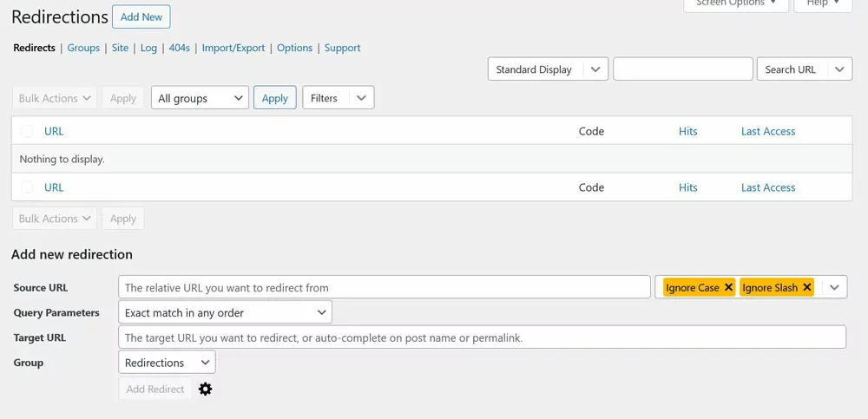Focus the Target URL input field

pyautogui.click(x=482, y=337)
